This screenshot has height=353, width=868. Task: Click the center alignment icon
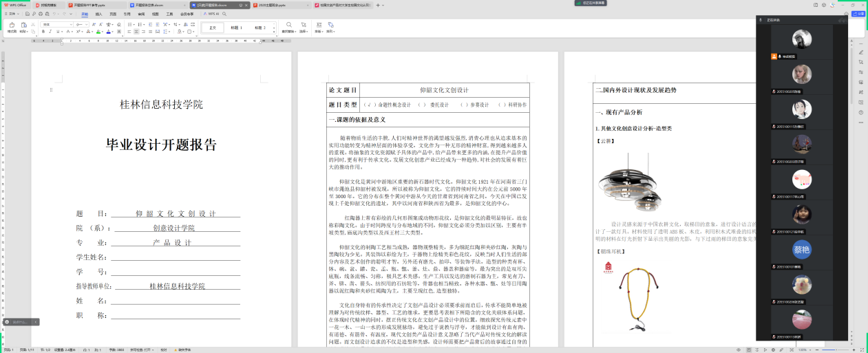click(136, 32)
